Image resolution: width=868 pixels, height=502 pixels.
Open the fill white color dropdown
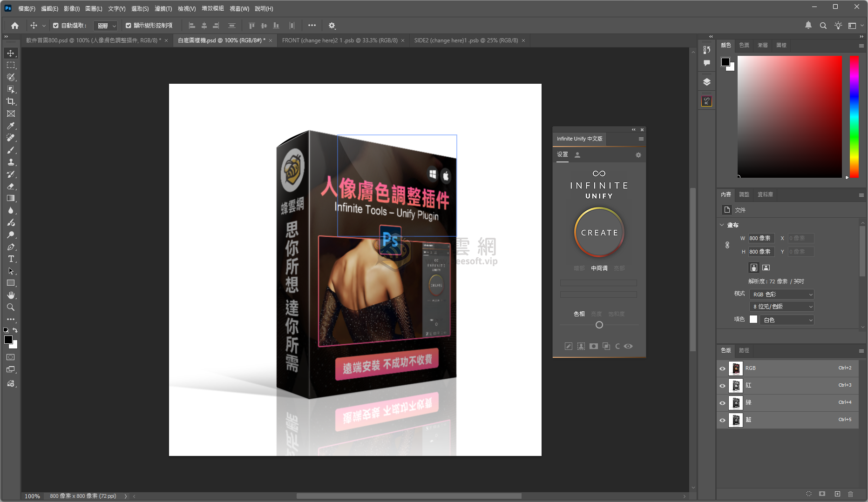(787, 320)
